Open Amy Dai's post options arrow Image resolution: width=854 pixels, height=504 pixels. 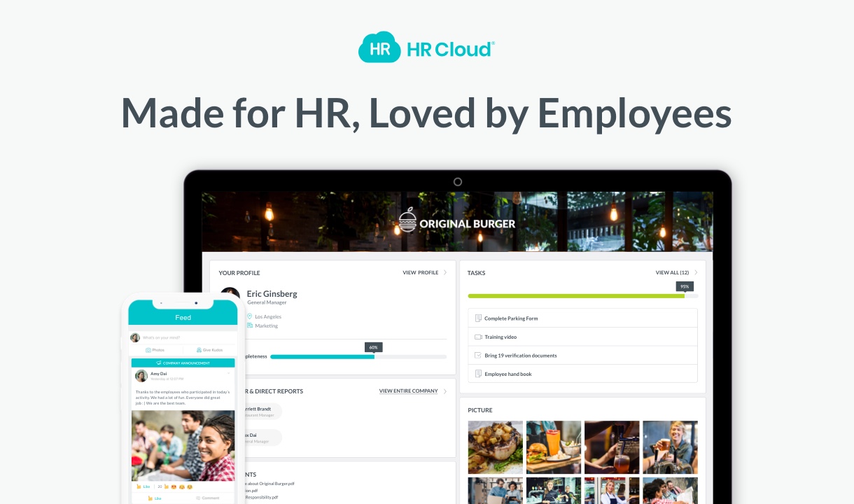pos(229,373)
